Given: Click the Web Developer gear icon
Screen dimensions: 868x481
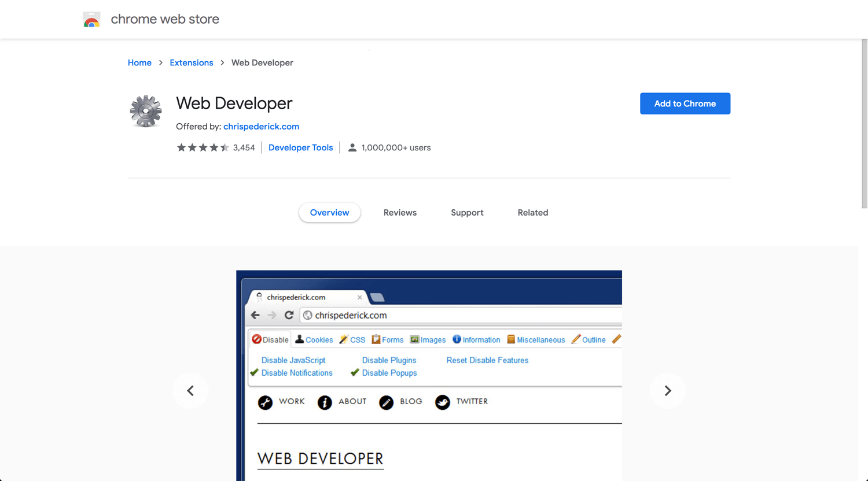Looking at the screenshot, I should (x=145, y=110).
